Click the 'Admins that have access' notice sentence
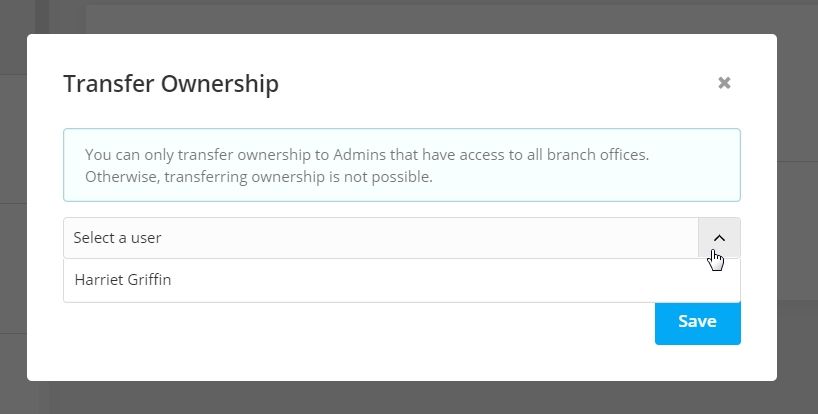The image size is (818, 414). 367,155
